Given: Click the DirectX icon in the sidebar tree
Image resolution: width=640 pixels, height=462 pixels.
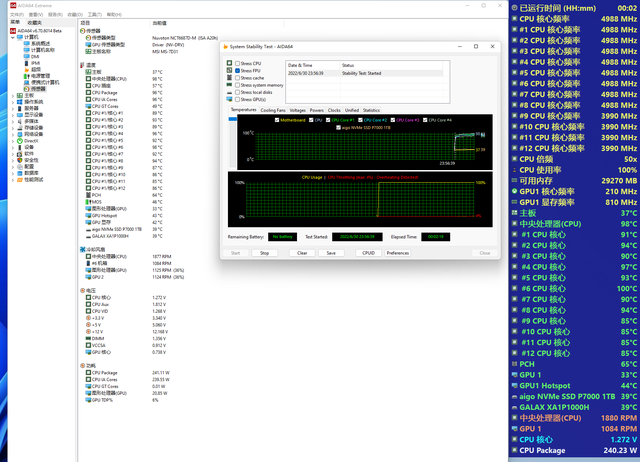Looking at the screenshot, I should point(20,141).
